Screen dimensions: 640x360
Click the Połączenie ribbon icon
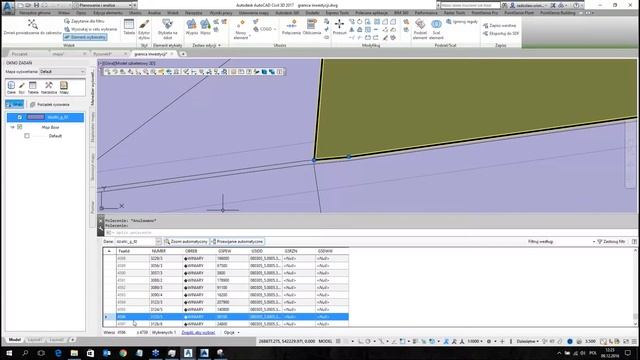[291, 27]
